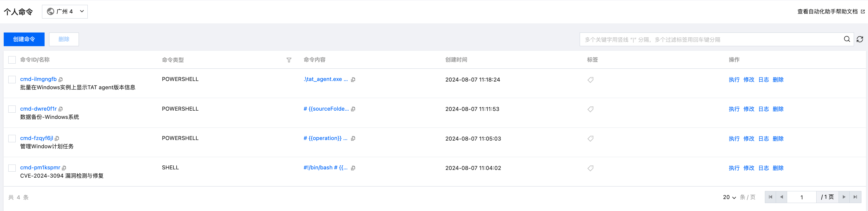The width and height of the screenshot is (868, 211).
Task: Select checkbox for cmd-pm1kspmr
Action: (12, 168)
